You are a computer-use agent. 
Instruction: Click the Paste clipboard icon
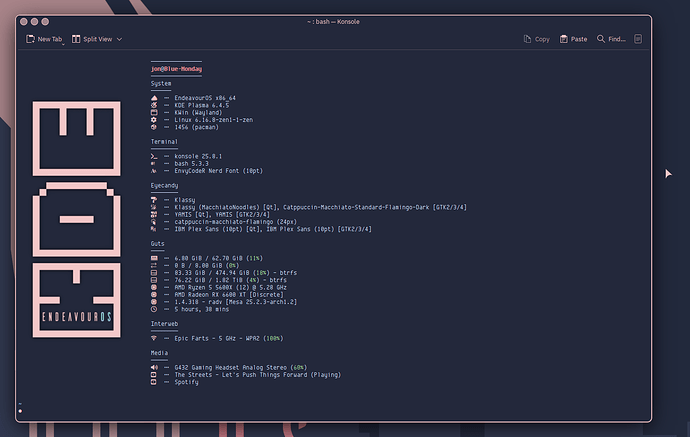(563, 39)
